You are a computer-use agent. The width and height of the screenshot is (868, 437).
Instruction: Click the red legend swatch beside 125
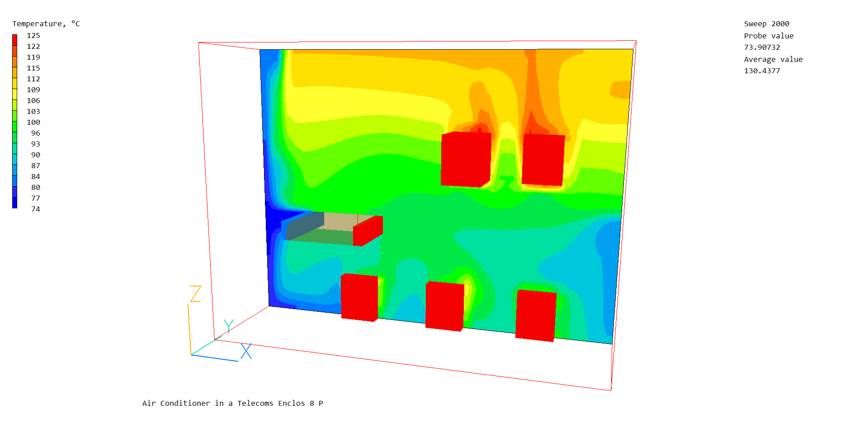click(15, 39)
